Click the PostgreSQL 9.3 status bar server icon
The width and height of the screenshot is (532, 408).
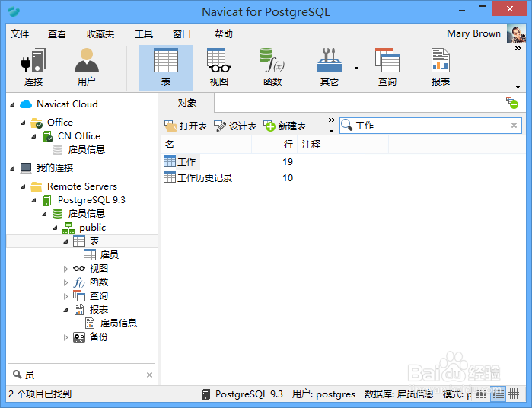point(205,394)
